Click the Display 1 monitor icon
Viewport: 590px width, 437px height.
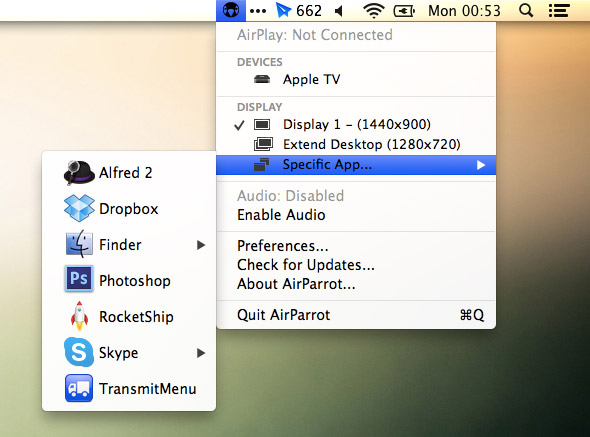pos(262,125)
